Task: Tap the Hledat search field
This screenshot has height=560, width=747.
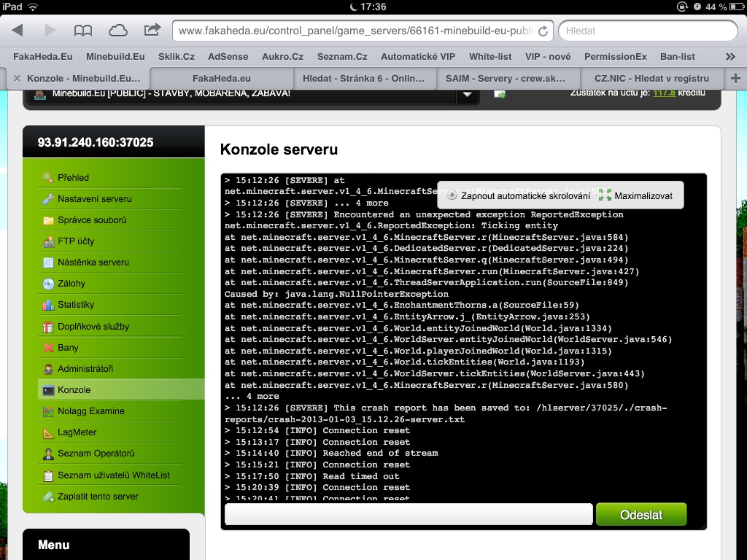Action: (648, 31)
